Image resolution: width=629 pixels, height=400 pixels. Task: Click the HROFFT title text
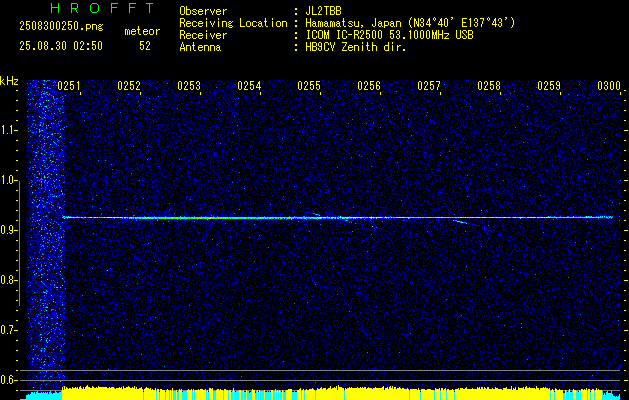pos(103,8)
